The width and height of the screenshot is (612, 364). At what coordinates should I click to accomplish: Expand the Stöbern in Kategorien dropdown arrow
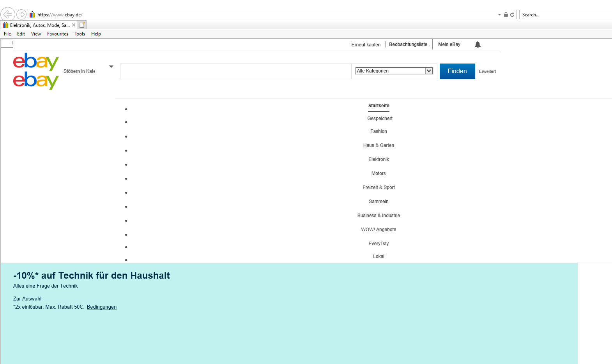(x=111, y=67)
